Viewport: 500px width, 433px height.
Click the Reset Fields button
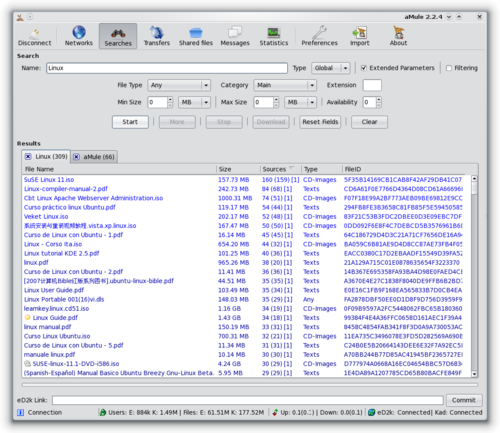(x=320, y=122)
